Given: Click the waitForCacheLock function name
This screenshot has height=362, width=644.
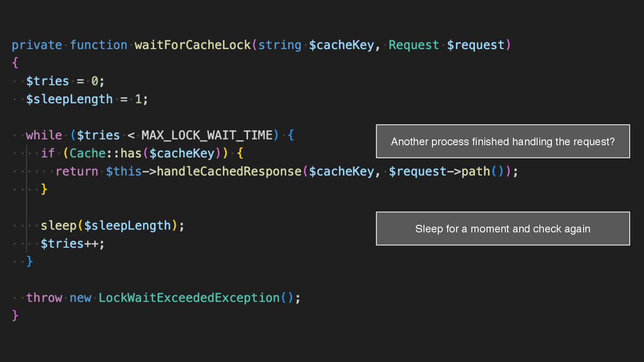Looking at the screenshot, I should (193, 45).
